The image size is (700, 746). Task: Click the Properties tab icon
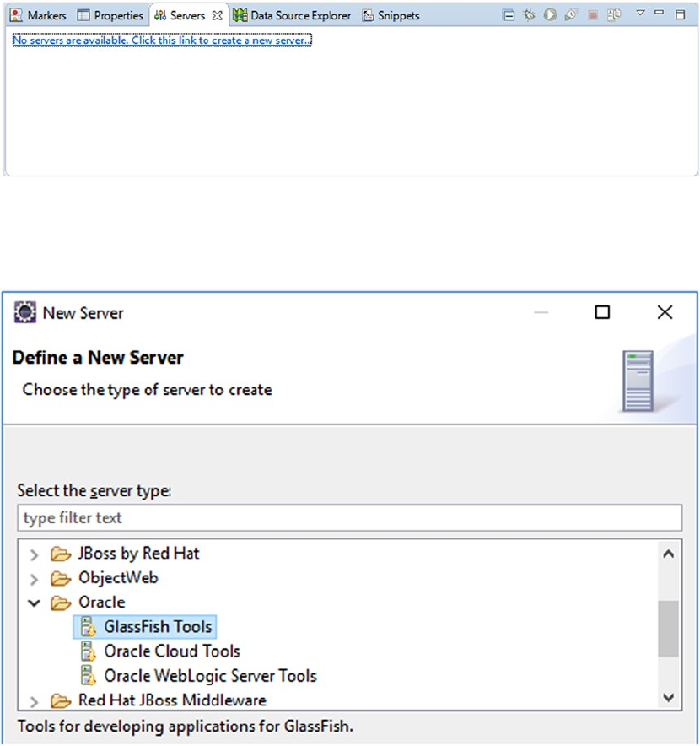(x=83, y=15)
